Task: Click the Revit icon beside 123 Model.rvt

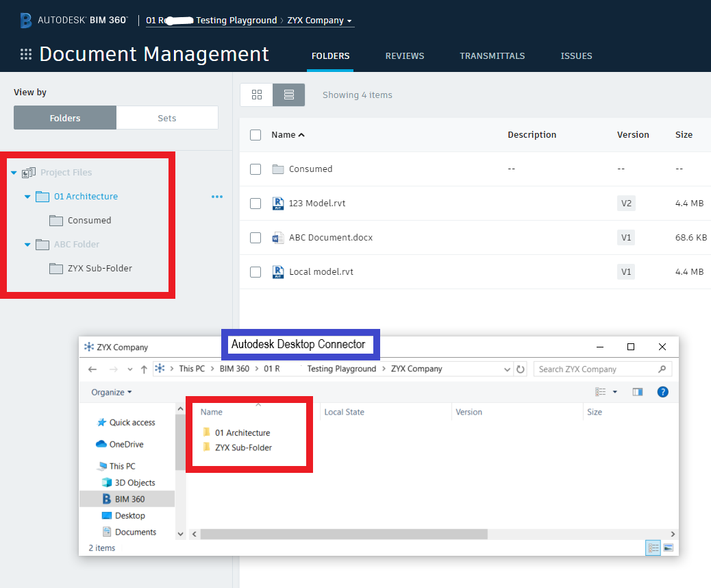Action: 278,203
